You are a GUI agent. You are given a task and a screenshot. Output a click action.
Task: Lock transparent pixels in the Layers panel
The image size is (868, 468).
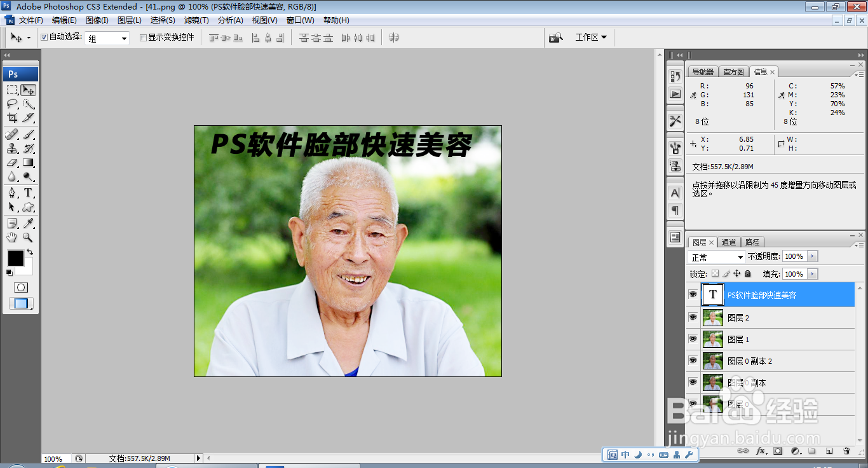point(715,273)
